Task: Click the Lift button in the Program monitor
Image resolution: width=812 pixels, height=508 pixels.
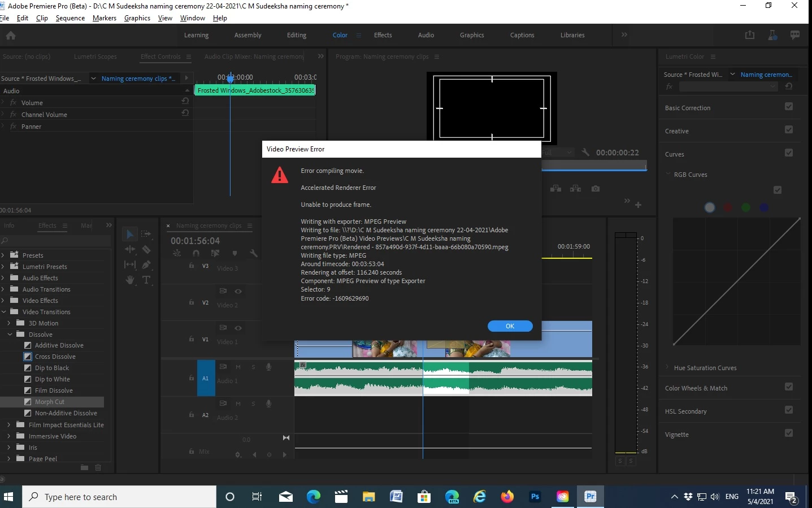Action: [555, 189]
